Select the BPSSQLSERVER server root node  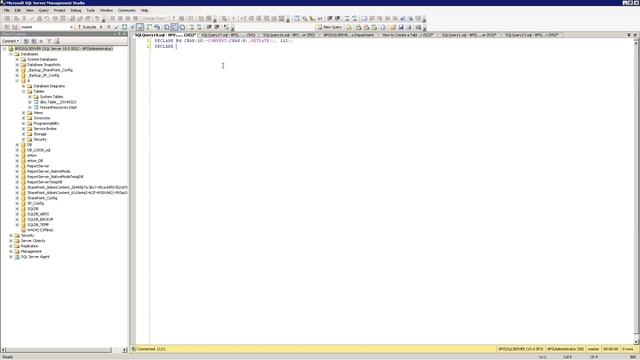[x=63, y=49]
